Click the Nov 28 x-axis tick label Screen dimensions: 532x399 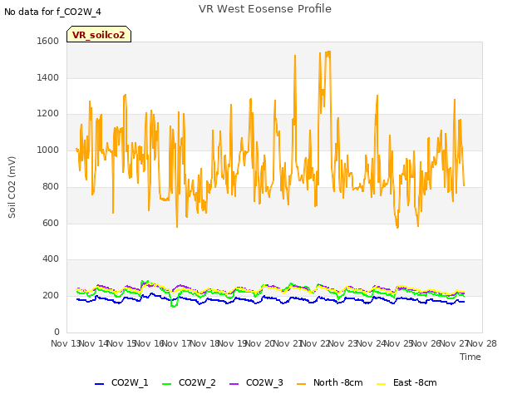point(482,343)
